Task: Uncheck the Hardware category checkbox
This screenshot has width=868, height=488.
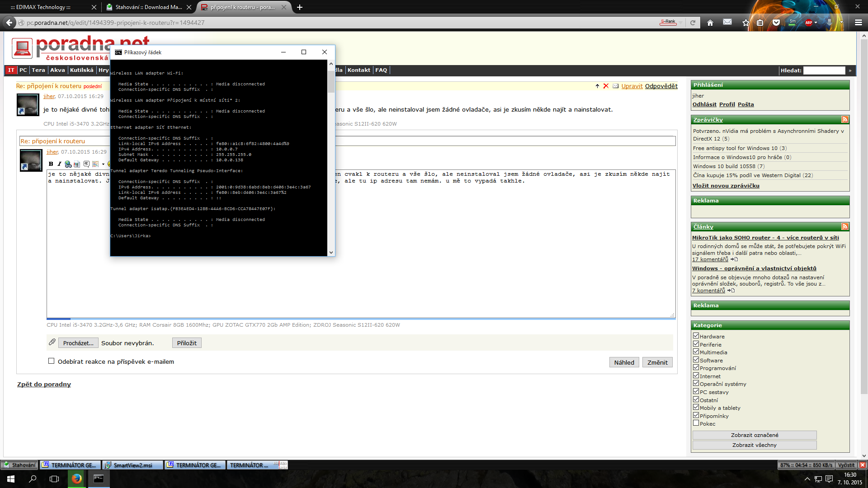Action: [696, 336]
